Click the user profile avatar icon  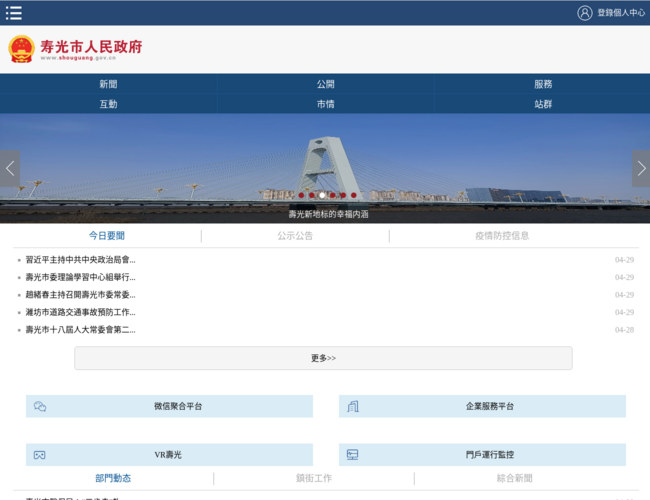click(585, 13)
